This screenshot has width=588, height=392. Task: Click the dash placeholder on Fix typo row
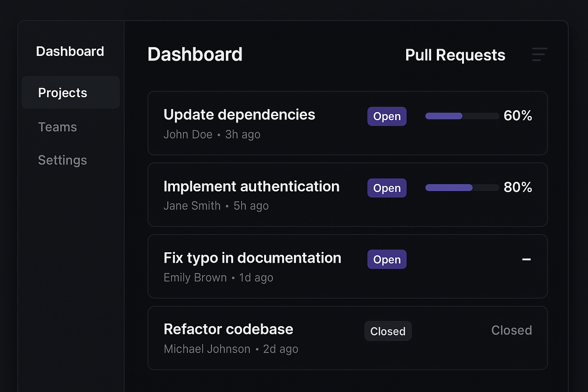tap(526, 259)
